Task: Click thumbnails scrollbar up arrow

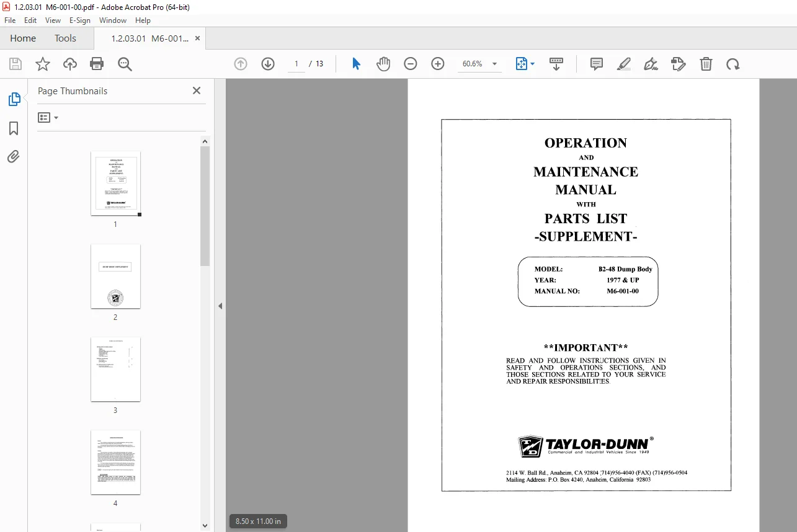Action: [x=205, y=141]
